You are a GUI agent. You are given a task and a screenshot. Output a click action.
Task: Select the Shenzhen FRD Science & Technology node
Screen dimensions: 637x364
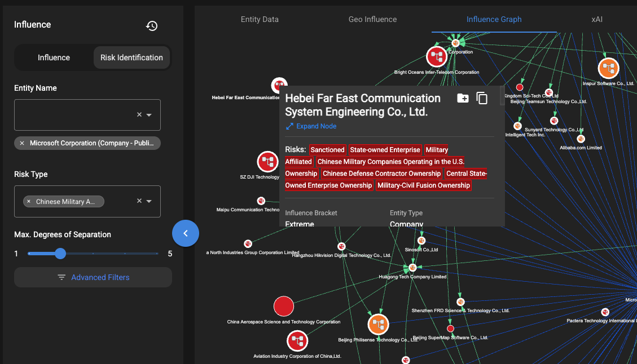460,302
